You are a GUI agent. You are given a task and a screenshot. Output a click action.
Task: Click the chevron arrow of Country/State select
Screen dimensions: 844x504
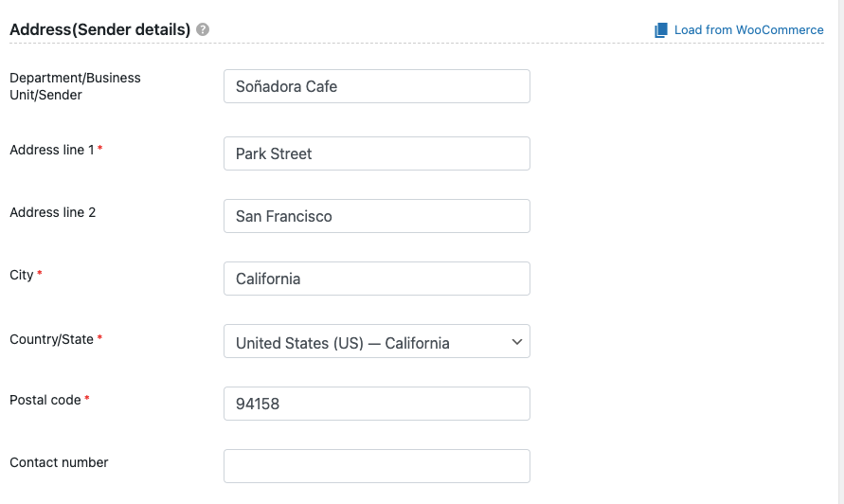coord(517,342)
